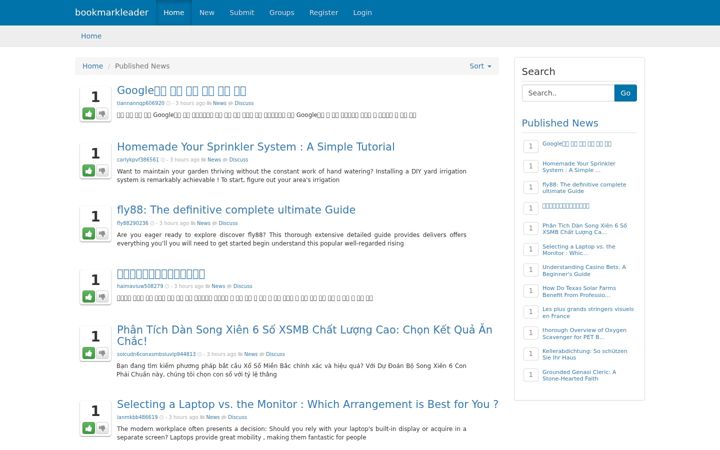Click the Go search button
The width and height of the screenshot is (720, 450).
pos(625,93)
